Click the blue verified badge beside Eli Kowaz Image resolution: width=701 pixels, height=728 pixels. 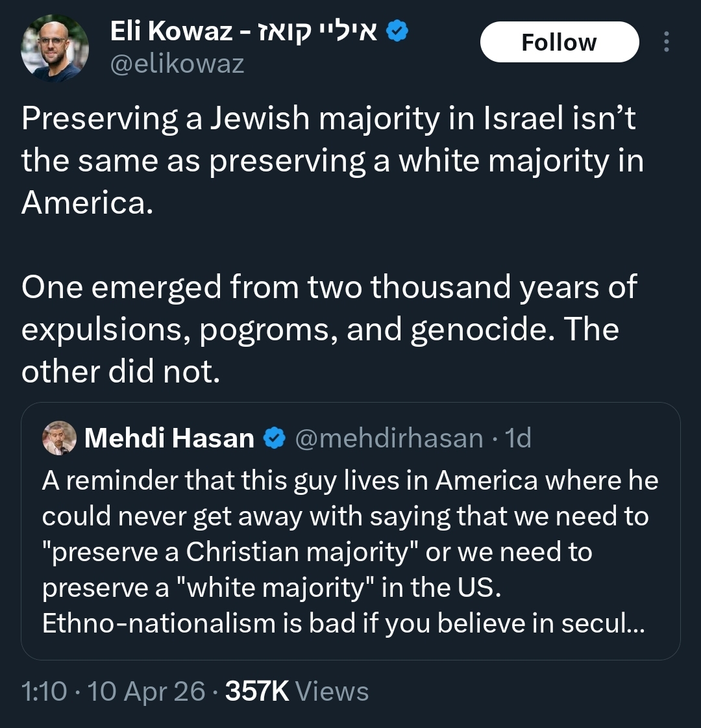(x=397, y=31)
